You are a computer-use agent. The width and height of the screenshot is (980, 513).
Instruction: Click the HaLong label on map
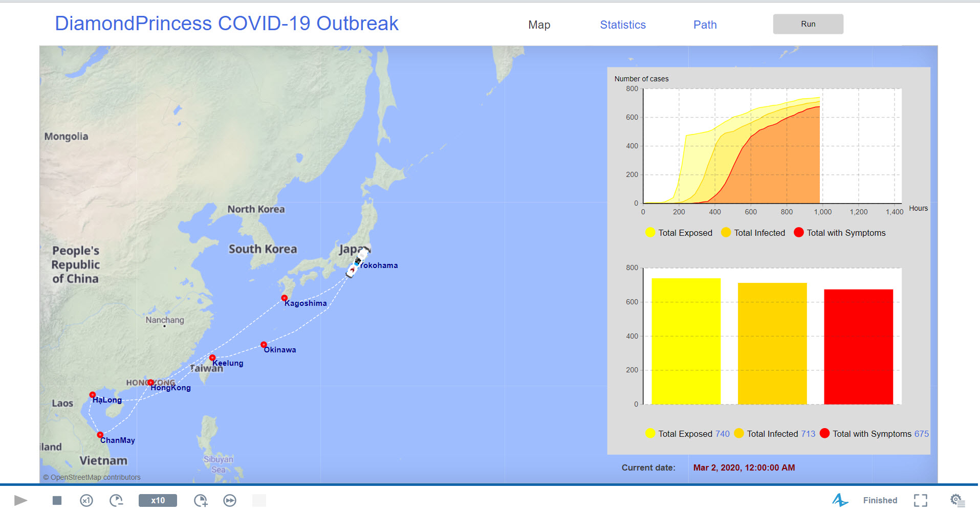[107, 400]
